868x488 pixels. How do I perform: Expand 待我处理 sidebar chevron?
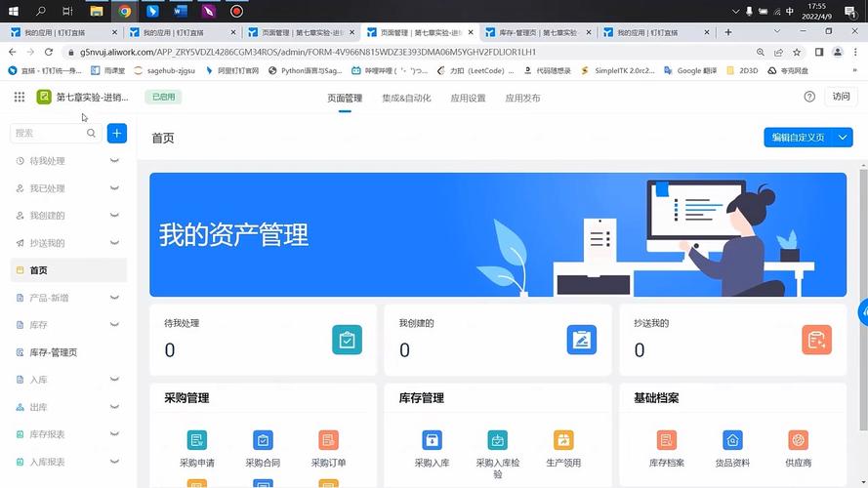point(114,160)
